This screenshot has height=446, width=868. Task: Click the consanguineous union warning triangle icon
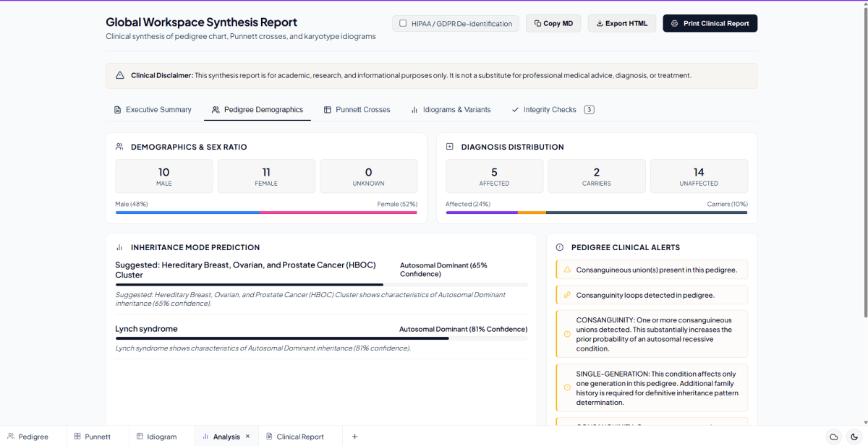567,270
